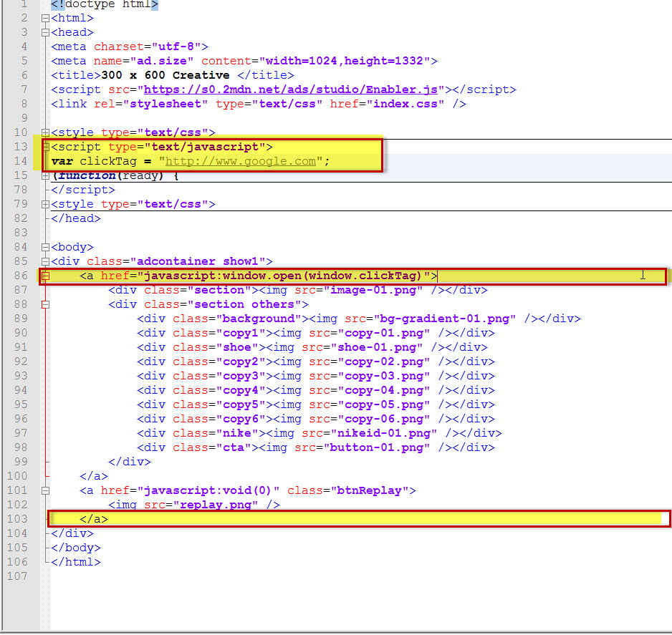Collapse the <body> fold on line 84
The image size is (672, 635).
(45, 247)
